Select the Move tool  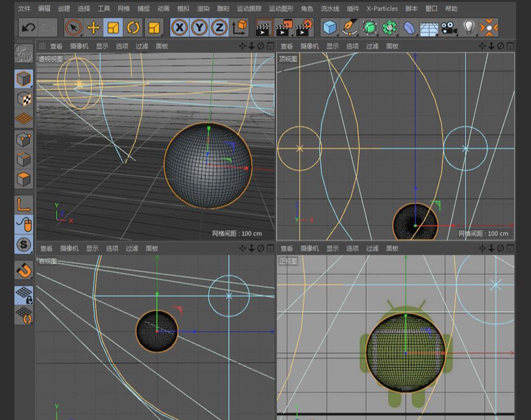[93, 28]
